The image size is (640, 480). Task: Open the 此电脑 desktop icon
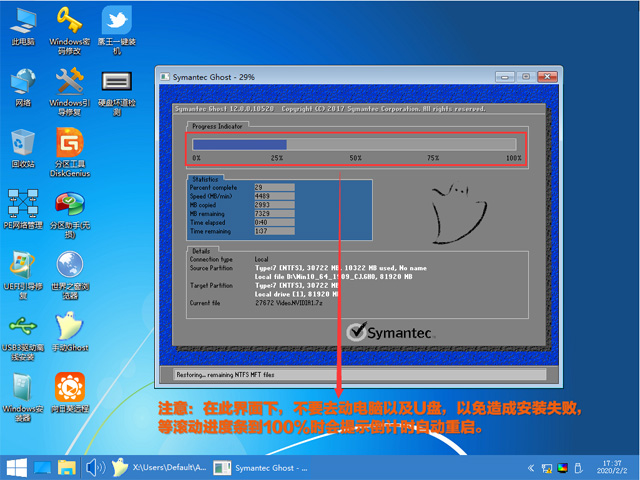[22, 22]
